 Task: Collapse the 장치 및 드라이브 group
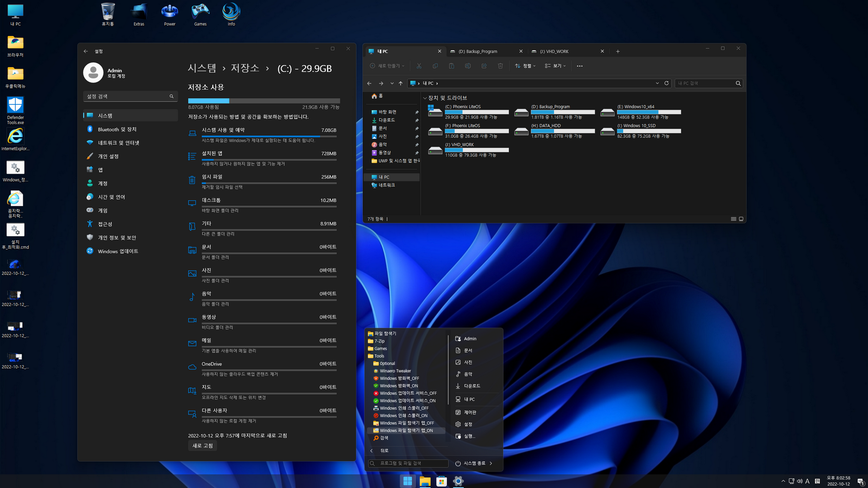[425, 98]
